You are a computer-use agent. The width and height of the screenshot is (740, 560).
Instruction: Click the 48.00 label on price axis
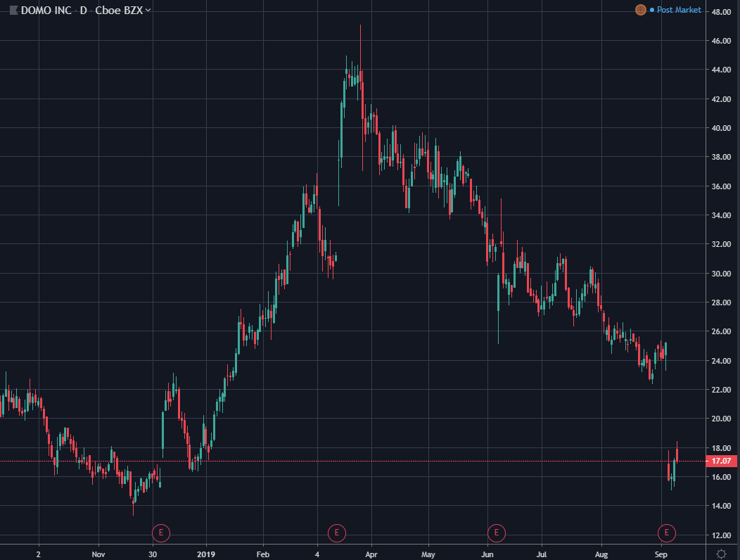click(720, 12)
